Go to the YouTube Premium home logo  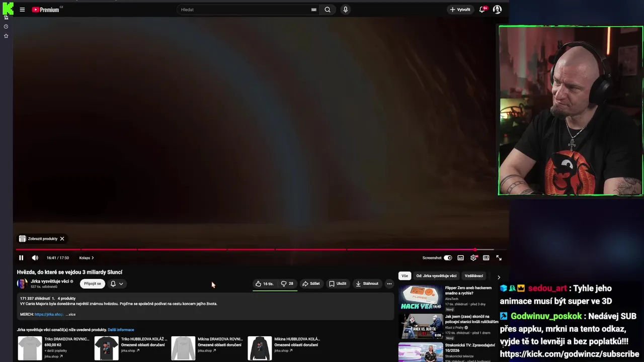click(x=46, y=10)
